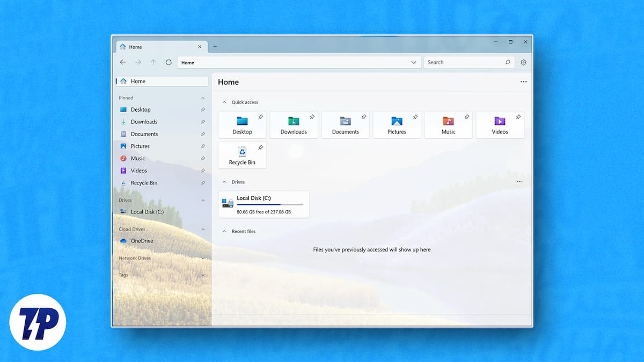
Task: Toggle pin icon on Pictures tile
Action: point(415,117)
